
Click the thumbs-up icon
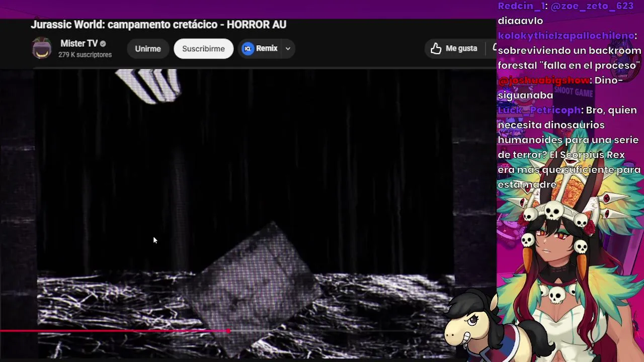pos(436,48)
